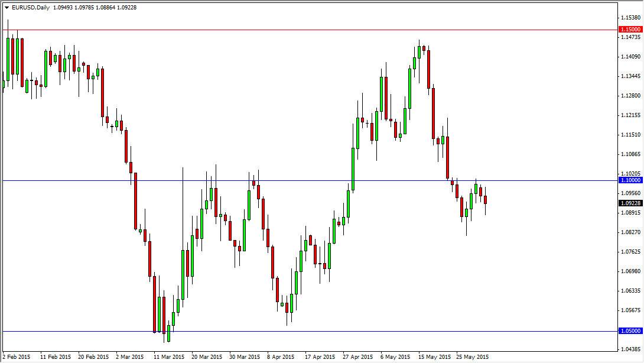Select the black 1.09228 current price tag
This screenshot has width=644, height=363.
point(630,203)
